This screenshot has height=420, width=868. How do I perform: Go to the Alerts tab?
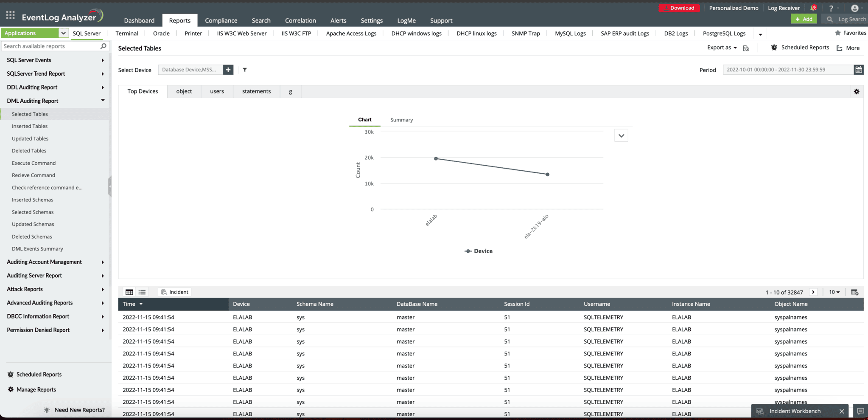click(338, 20)
